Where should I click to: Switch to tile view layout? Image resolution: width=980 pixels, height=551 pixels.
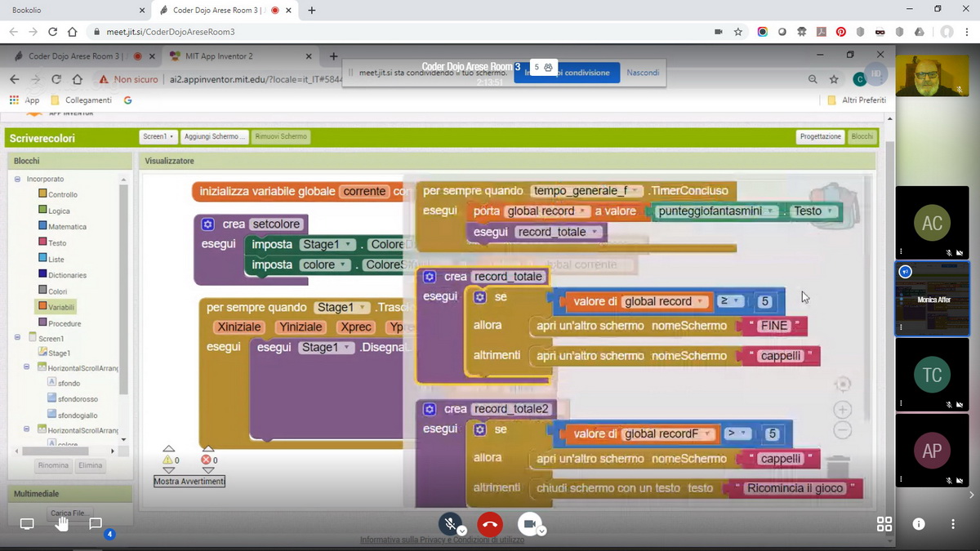884,524
